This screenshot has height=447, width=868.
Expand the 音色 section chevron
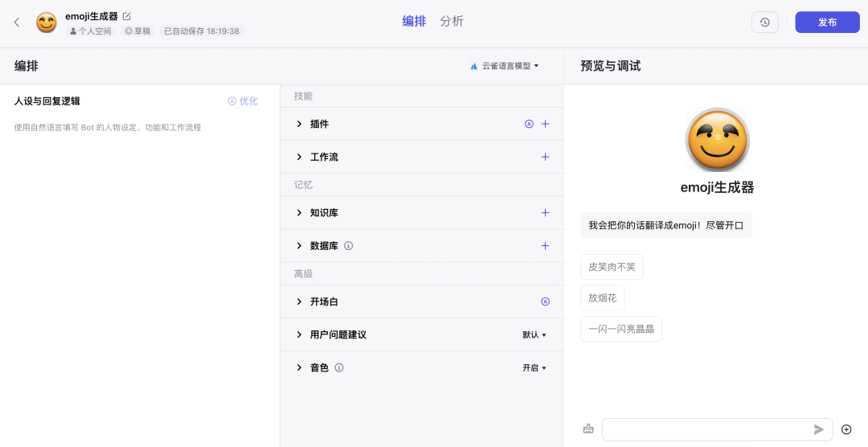[x=299, y=367]
